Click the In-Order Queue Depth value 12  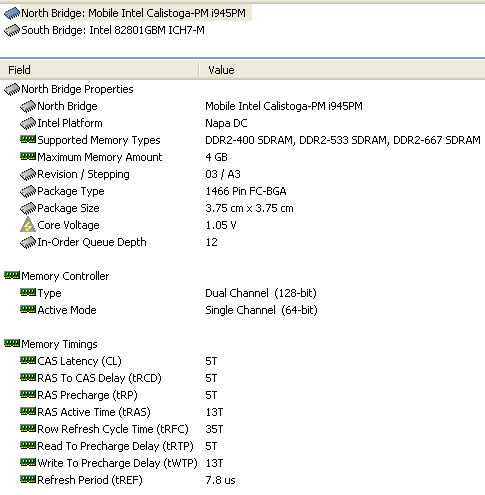click(211, 242)
